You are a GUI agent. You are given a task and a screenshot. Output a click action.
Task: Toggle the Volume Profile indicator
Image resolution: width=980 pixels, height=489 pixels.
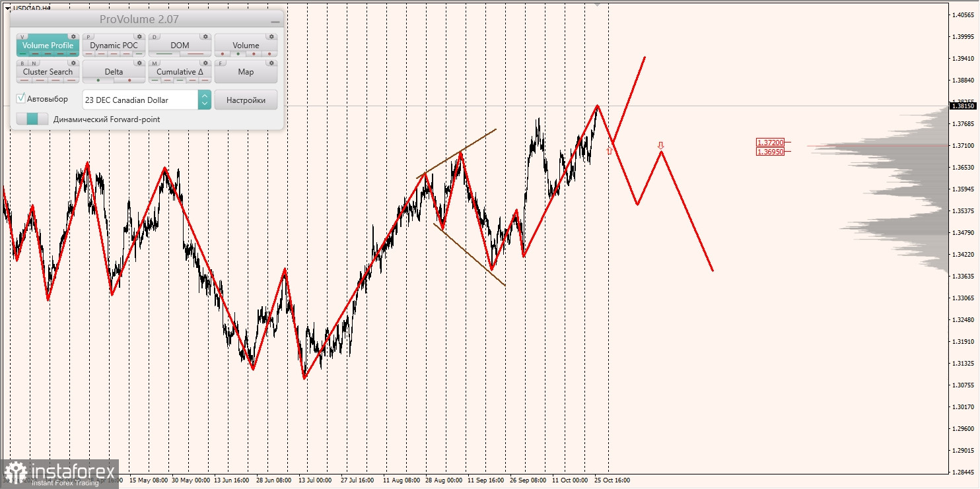48,45
